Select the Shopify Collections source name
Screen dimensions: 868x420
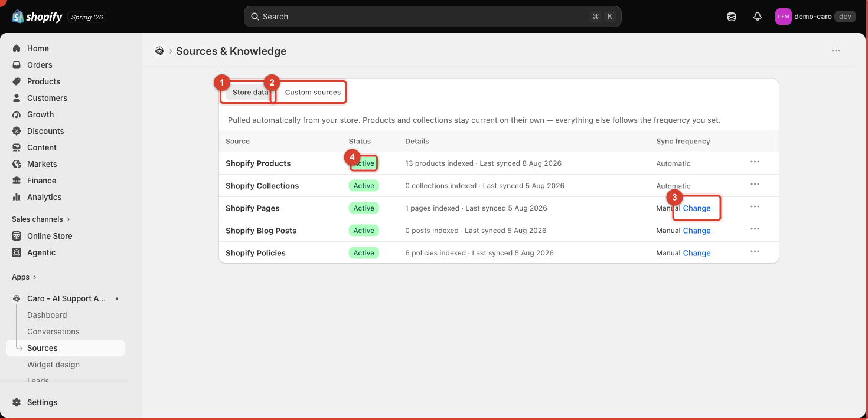[x=262, y=186]
